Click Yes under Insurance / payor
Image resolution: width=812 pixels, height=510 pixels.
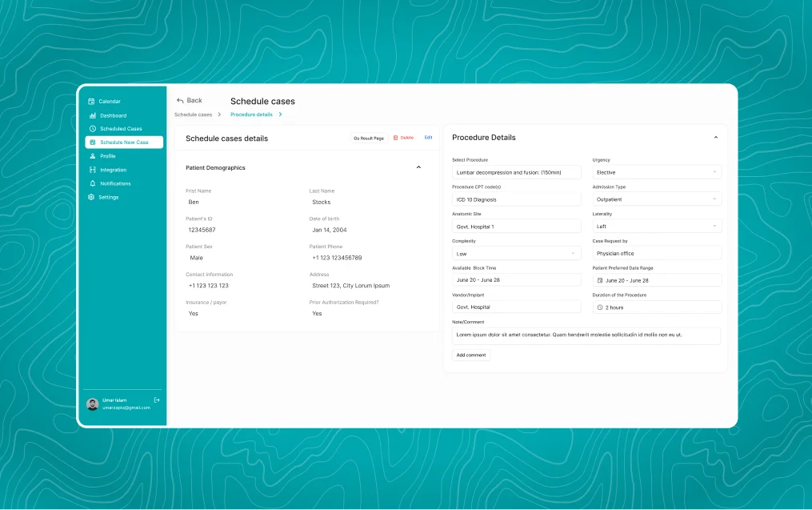[x=193, y=314]
